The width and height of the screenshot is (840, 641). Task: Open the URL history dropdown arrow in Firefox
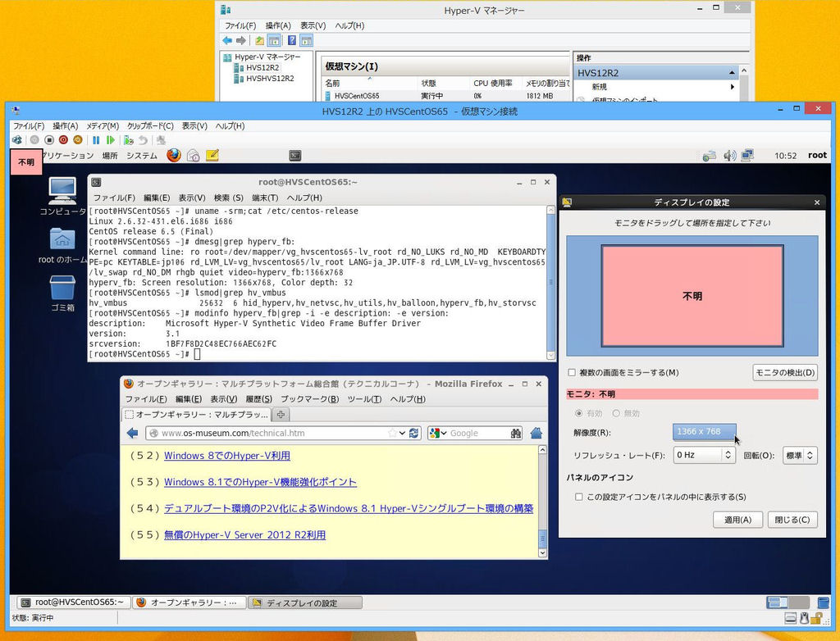[402, 434]
